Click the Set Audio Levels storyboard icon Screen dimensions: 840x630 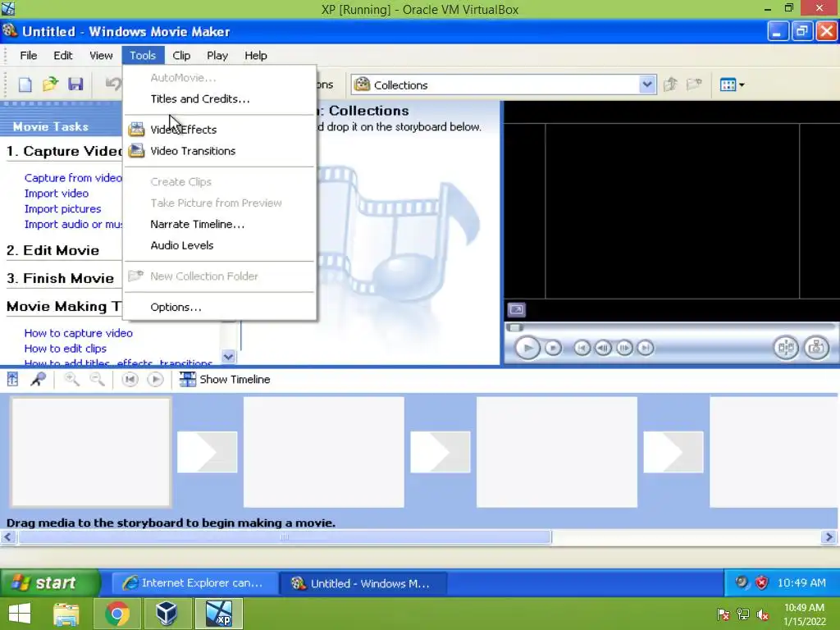coord(13,379)
